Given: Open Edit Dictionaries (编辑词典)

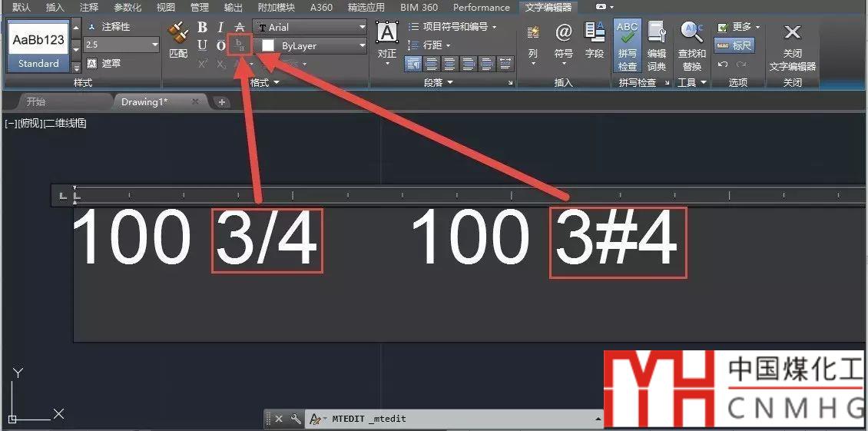Looking at the screenshot, I should tap(657, 46).
